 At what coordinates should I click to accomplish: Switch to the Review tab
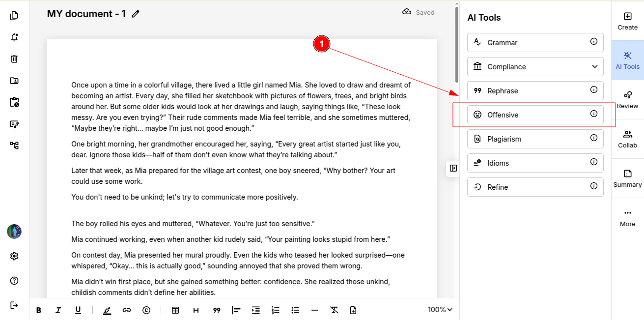[x=627, y=100]
